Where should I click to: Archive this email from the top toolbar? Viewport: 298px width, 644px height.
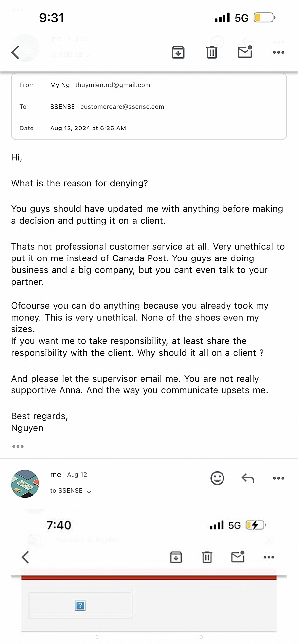click(x=178, y=52)
